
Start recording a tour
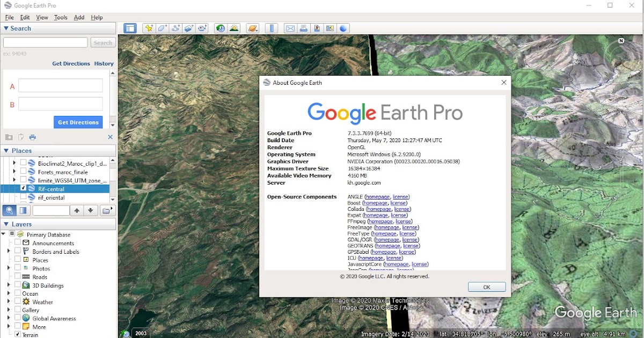click(202, 28)
